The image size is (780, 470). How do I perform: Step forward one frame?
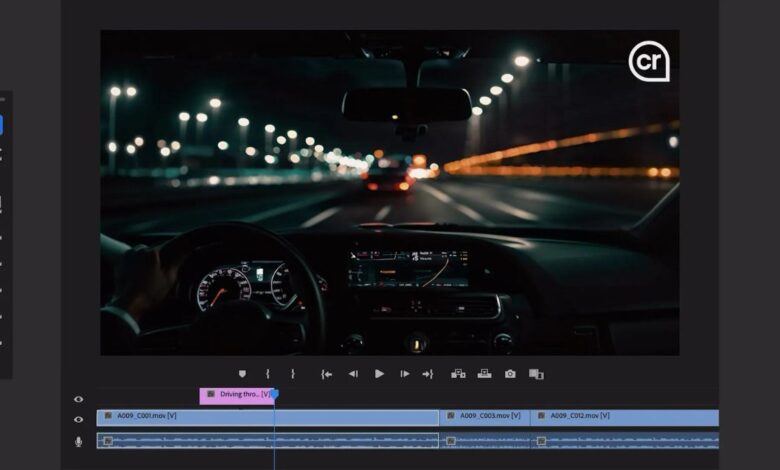(405, 374)
